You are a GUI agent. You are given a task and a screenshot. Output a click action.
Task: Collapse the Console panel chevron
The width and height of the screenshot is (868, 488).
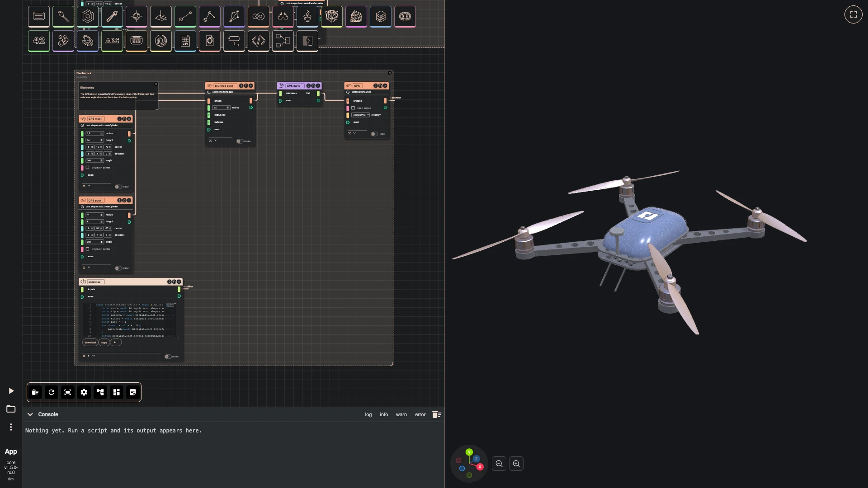click(x=30, y=414)
